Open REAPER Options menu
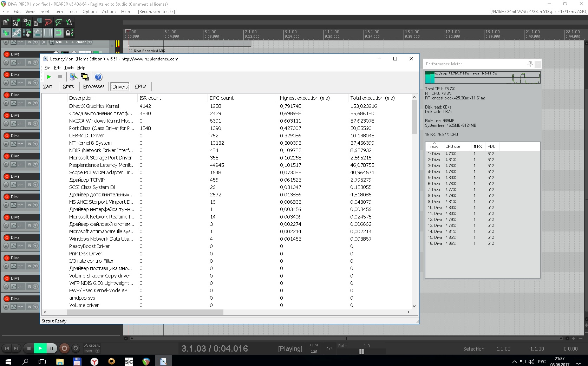 (x=90, y=12)
